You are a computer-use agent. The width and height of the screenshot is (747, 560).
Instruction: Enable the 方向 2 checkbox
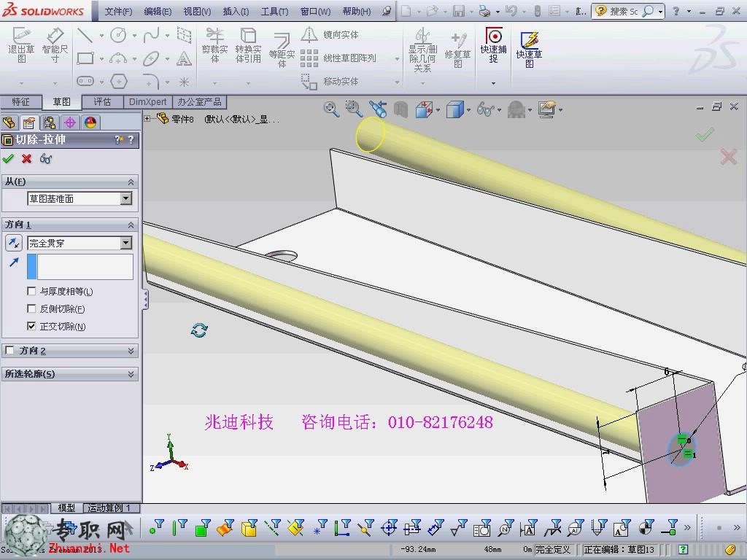pyautogui.click(x=9, y=351)
